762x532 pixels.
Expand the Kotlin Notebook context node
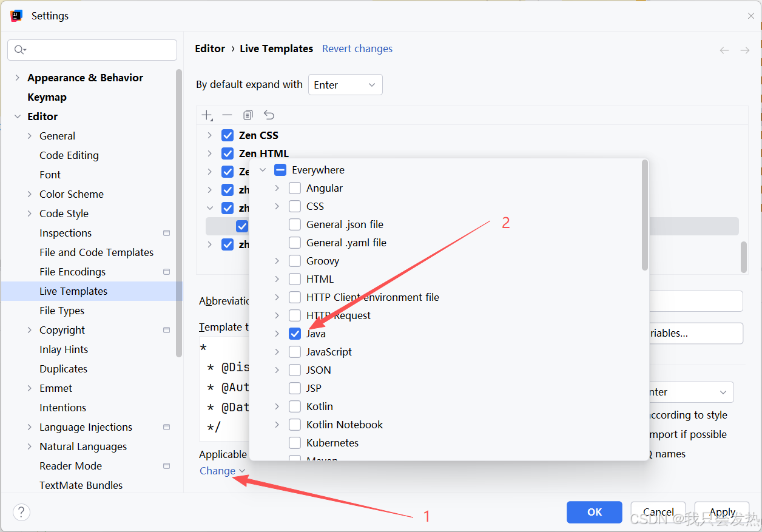coord(277,425)
